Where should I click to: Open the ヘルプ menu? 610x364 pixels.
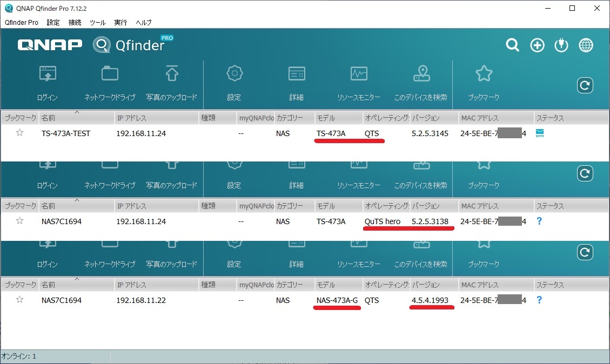[144, 23]
